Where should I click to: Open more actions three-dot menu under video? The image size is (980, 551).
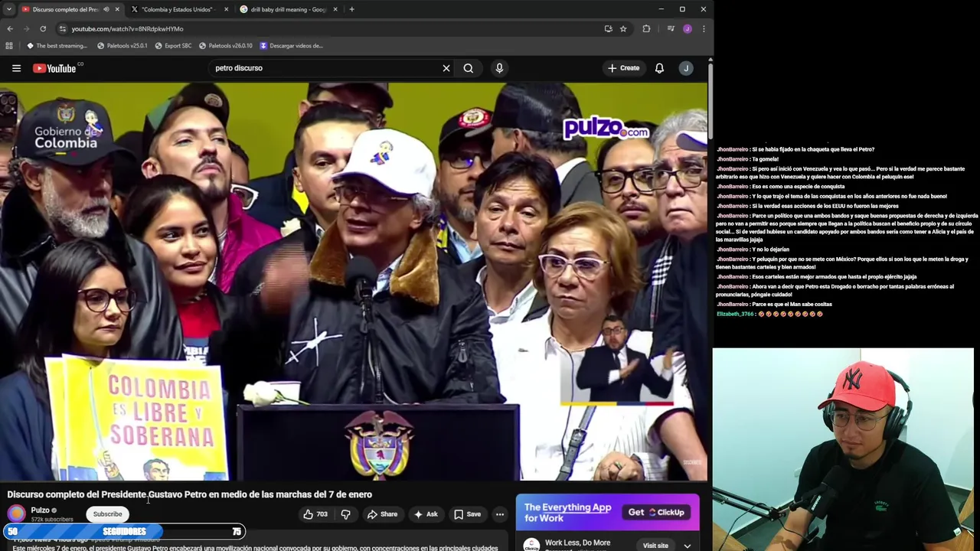pyautogui.click(x=500, y=514)
